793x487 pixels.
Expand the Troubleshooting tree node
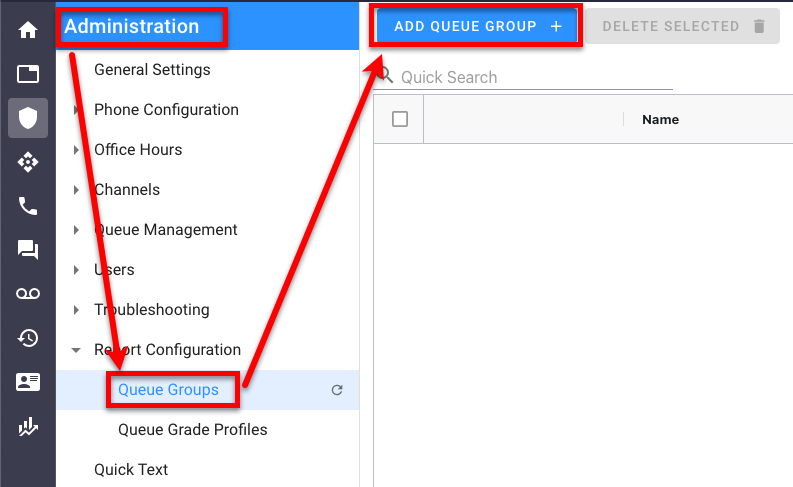pyautogui.click(x=76, y=309)
